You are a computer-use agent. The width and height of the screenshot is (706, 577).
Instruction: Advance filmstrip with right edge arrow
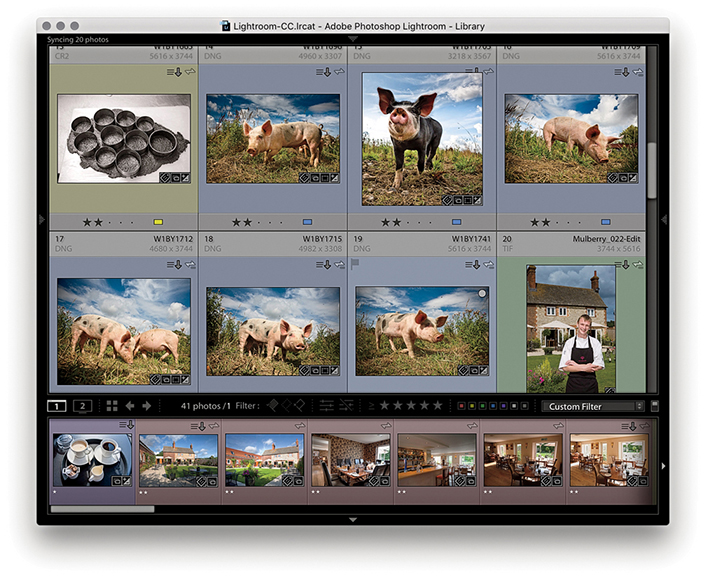[663, 466]
